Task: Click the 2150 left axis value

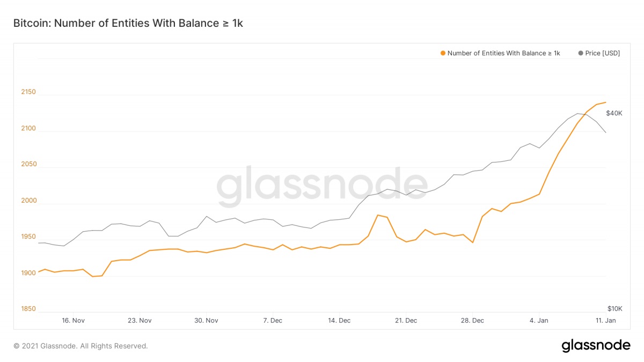Action: pyautogui.click(x=28, y=92)
